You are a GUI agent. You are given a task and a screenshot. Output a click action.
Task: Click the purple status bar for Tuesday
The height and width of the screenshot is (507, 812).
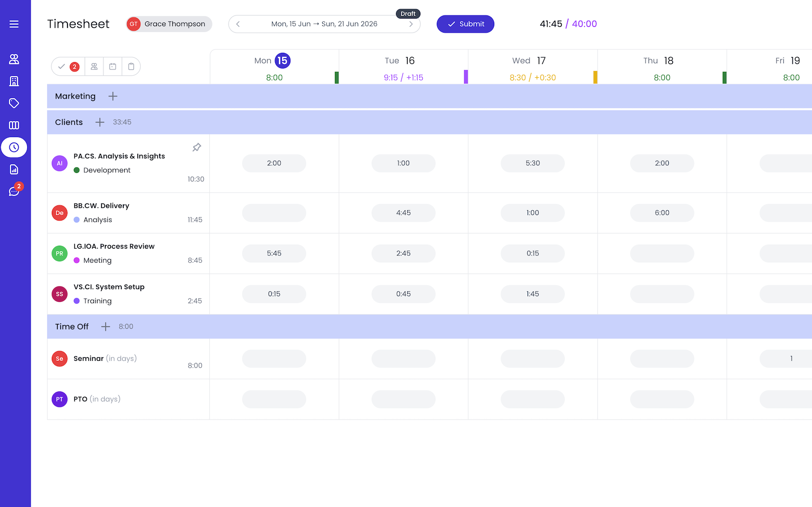click(x=466, y=77)
